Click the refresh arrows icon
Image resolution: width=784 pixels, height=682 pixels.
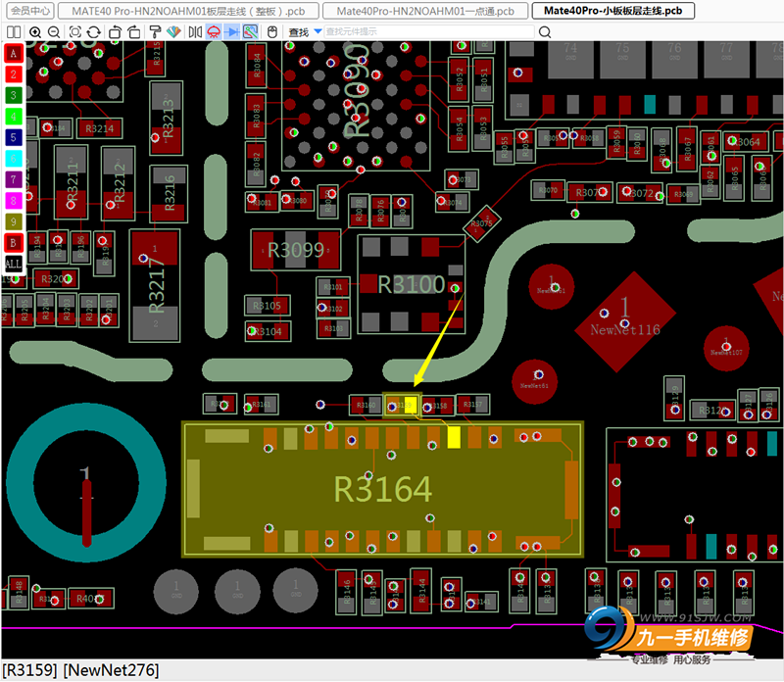click(x=93, y=32)
